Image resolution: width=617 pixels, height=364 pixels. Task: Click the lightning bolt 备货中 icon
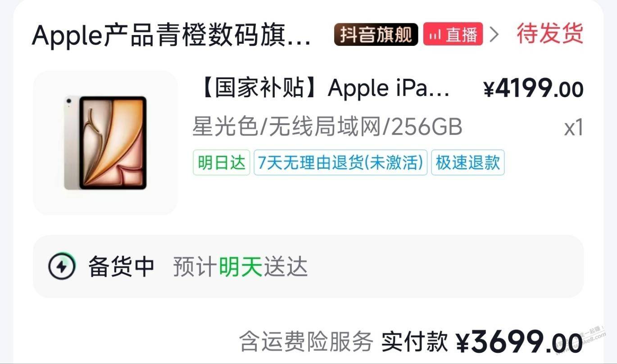[61, 267]
